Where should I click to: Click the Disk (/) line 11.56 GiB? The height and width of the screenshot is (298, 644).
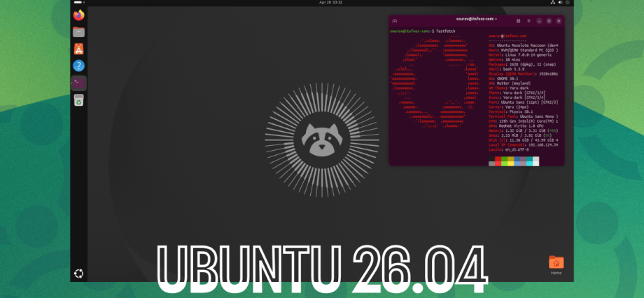pyautogui.click(x=524, y=140)
